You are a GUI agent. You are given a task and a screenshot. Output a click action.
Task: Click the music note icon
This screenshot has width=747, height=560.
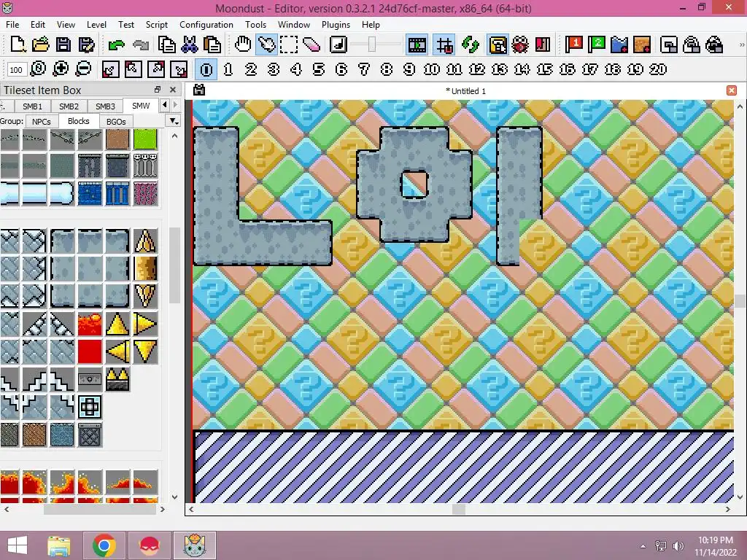pos(338,44)
